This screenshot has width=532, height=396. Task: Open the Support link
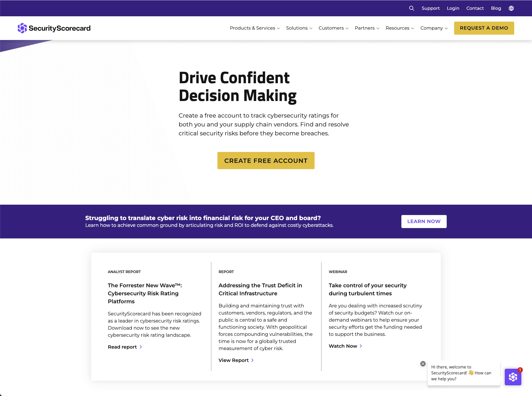431,8
